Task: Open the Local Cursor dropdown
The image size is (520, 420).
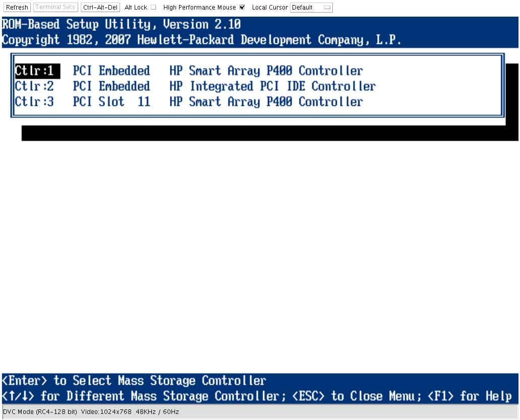Action: click(x=311, y=7)
